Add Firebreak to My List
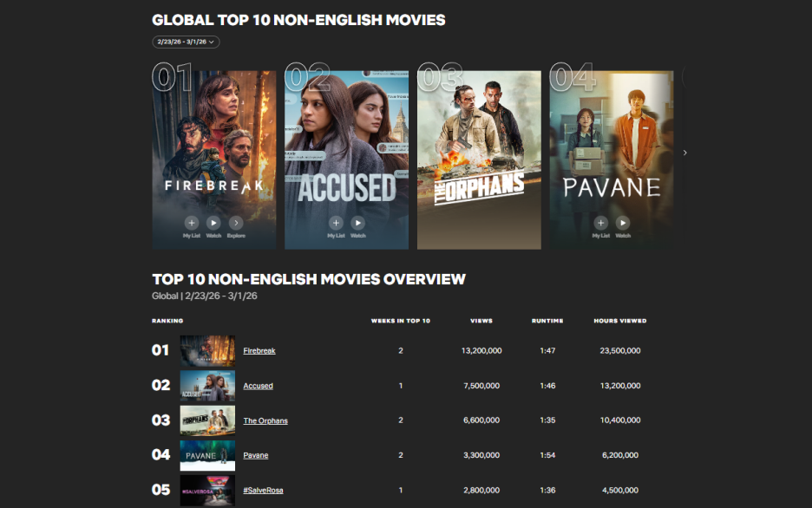This screenshot has height=508, width=812. 191,223
